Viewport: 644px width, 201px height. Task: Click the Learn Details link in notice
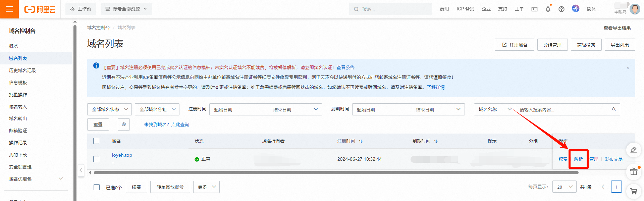[x=436, y=87]
